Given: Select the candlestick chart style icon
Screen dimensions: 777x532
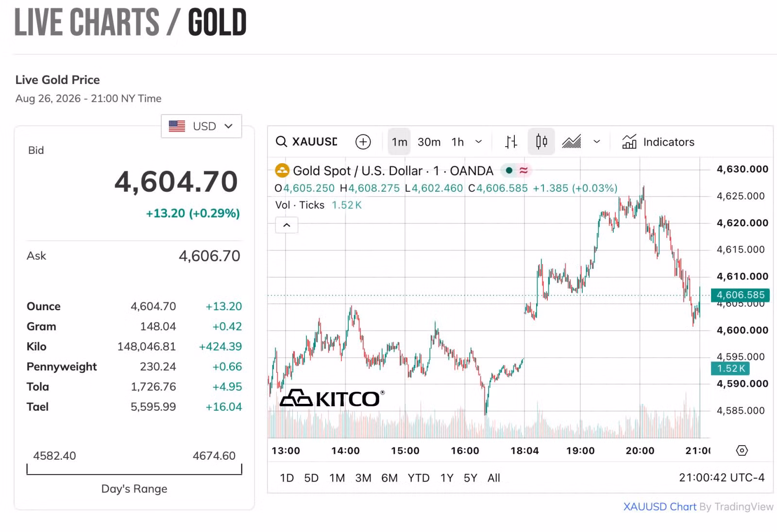Looking at the screenshot, I should click(x=541, y=142).
